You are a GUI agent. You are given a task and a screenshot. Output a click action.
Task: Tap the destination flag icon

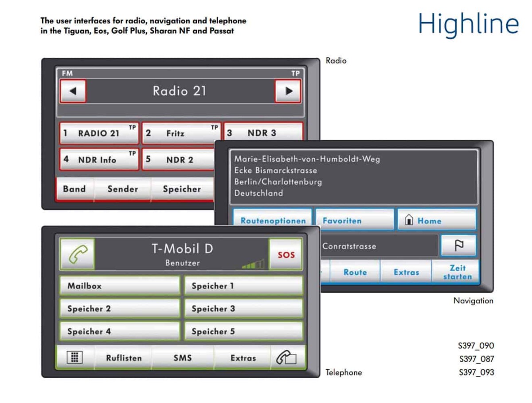coord(458,245)
